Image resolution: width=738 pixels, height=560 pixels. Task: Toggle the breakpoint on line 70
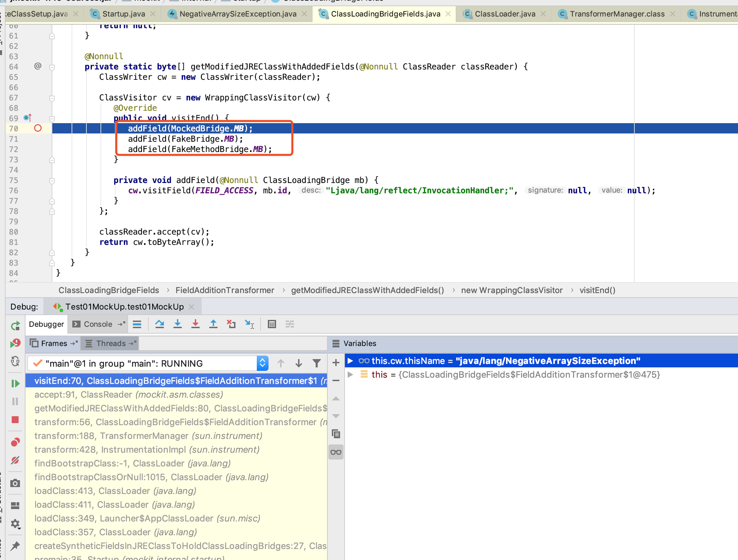38,128
